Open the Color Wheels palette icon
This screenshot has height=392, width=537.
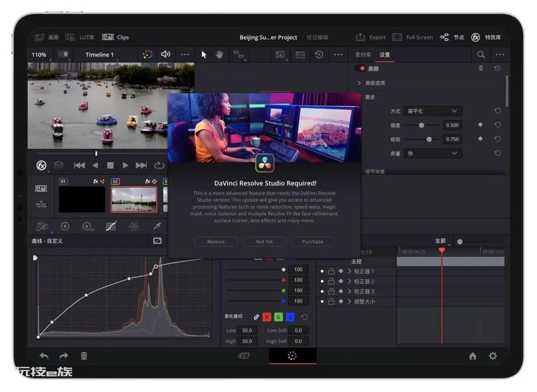pyautogui.click(x=65, y=227)
